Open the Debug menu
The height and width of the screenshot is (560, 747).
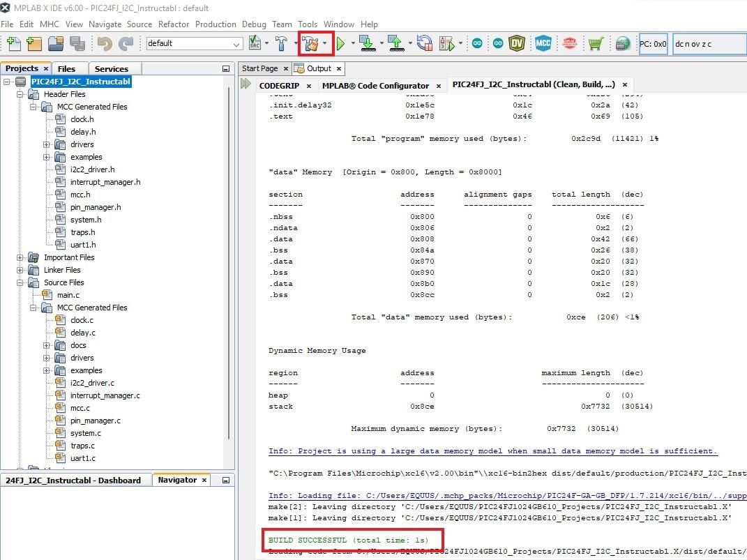click(x=254, y=24)
